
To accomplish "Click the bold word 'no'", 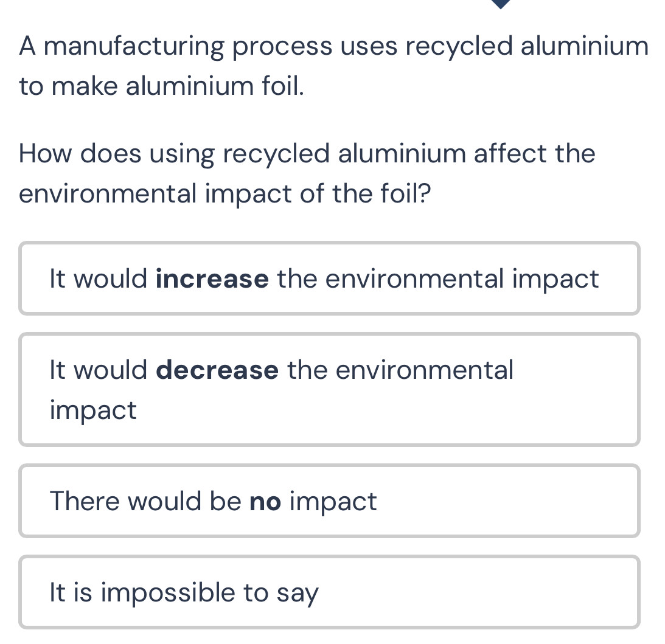I will (x=266, y=502).
